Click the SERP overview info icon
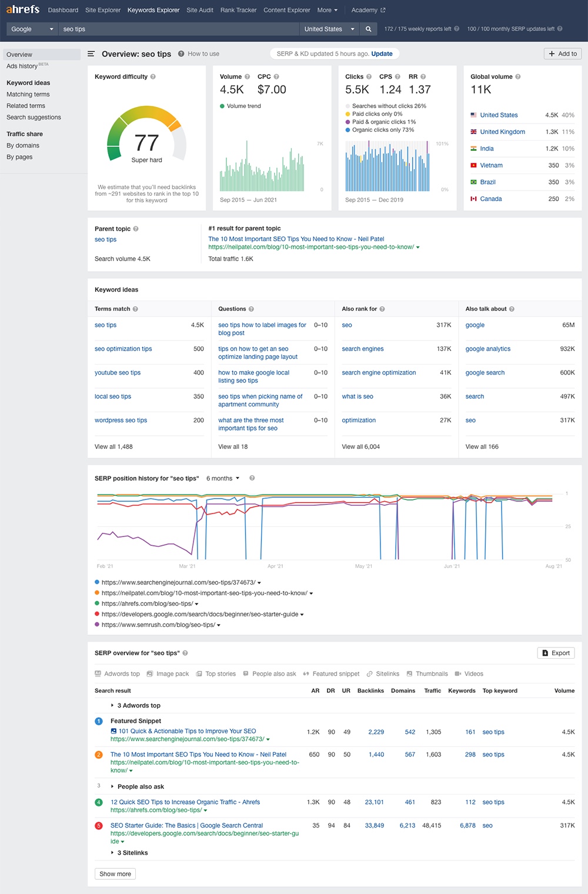The image size is (588, 894). (185, 653)
